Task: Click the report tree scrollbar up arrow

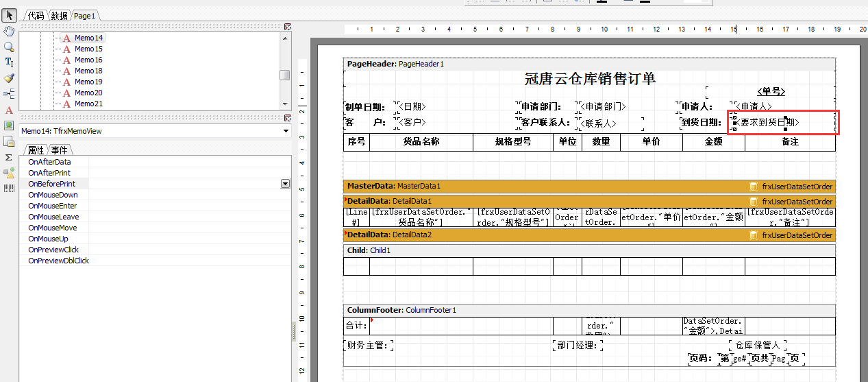Action: pyautogui.click(x=285, y=38)
